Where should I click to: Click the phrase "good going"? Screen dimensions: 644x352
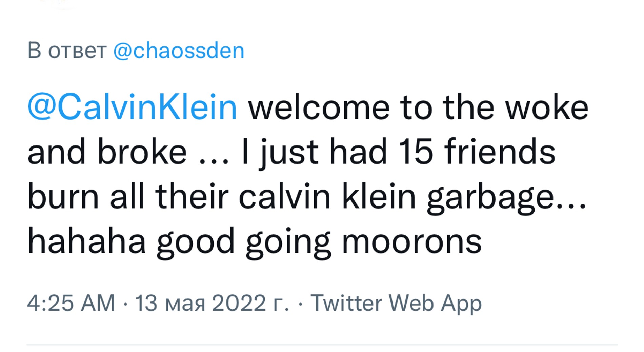[243, 241]
